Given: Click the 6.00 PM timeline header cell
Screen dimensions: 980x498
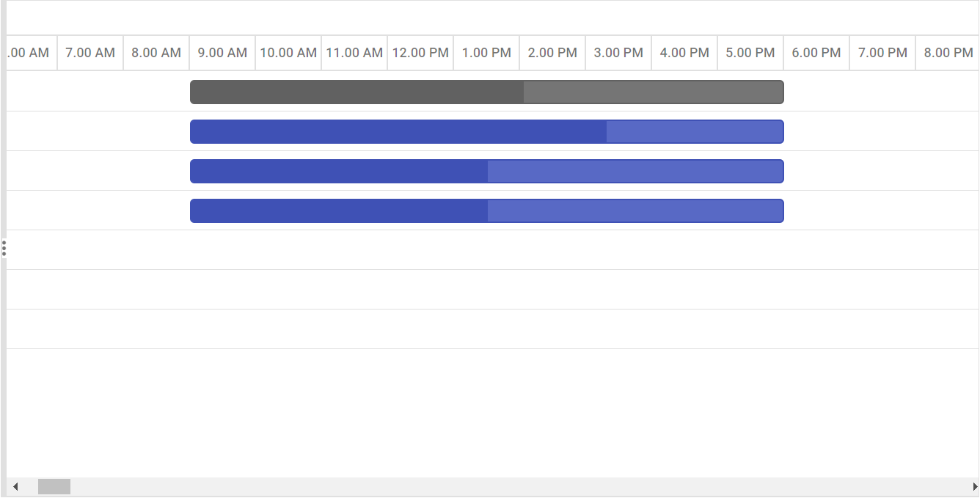Looking at the screenshot, I should click(816, 53).
